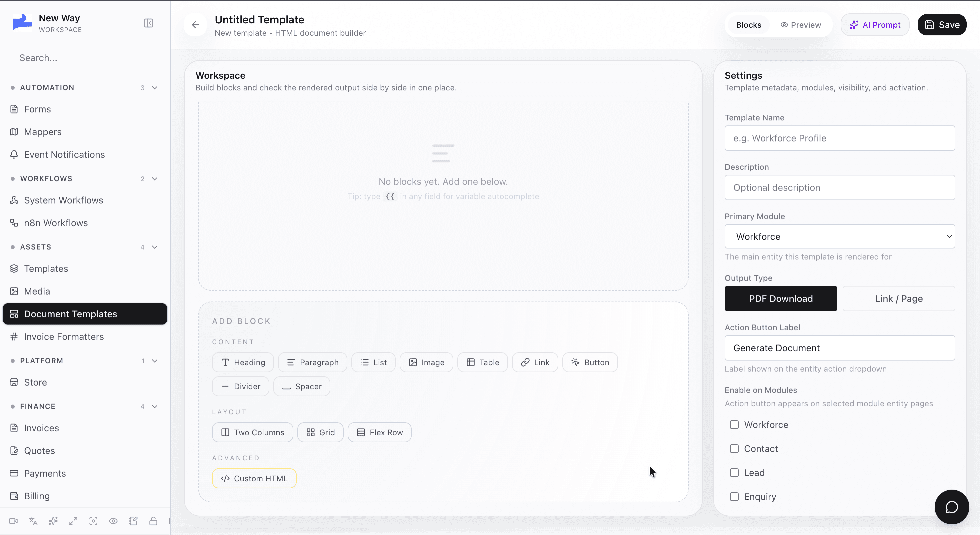Image resolution: width=980 pixels, height=535 pixels.
Task: Select PDF Download output type
Action: [x=781, y=299]
